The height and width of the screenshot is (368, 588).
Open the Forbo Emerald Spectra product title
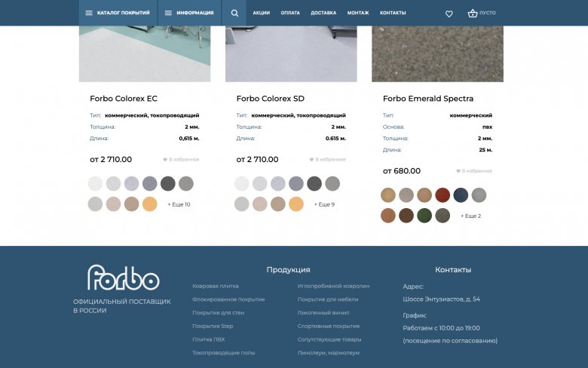(428, 99)
